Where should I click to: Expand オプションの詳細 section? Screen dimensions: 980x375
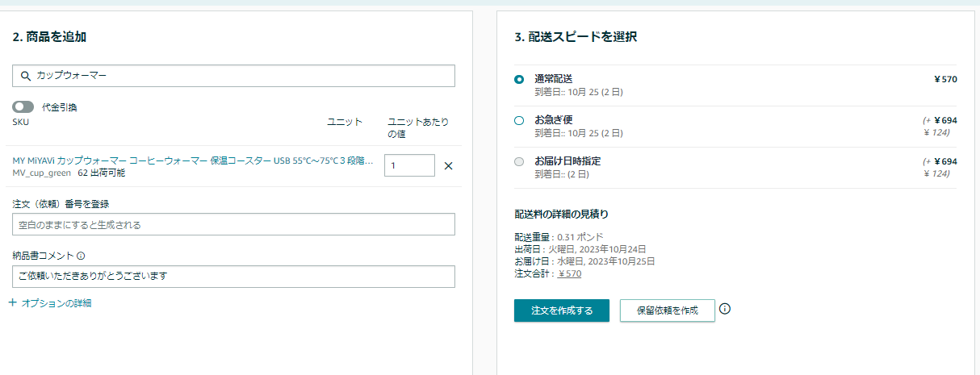coord(56,303)
